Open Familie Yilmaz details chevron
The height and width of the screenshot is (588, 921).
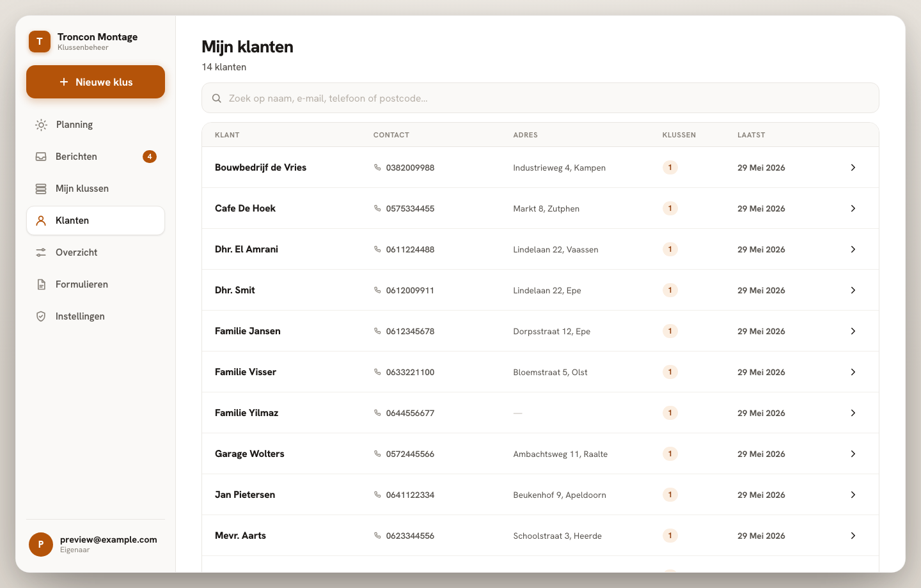853,413
